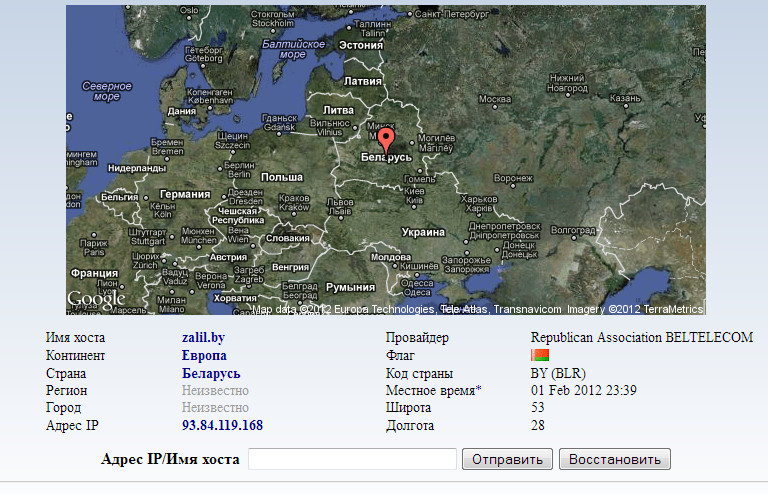Click the longitude value 28

pos(538,425)
